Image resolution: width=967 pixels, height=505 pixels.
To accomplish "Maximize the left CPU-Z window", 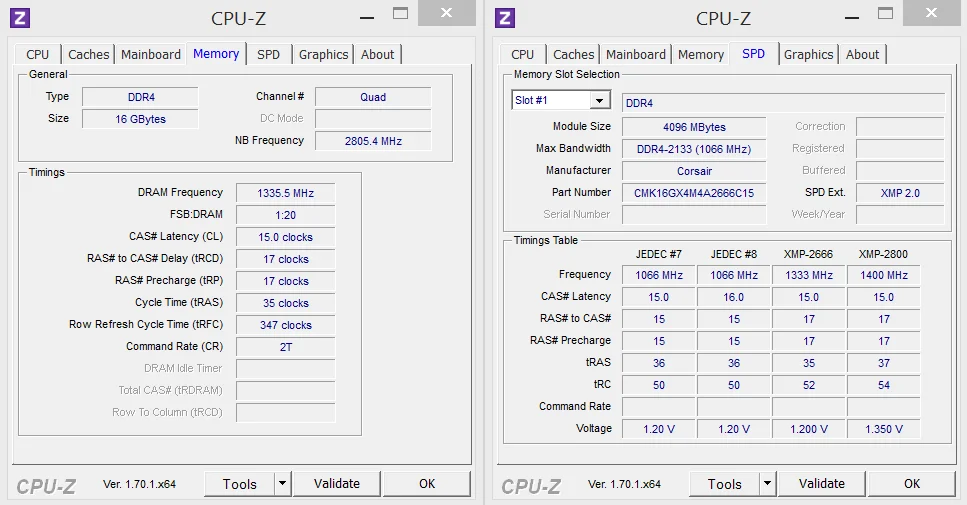I will 400,14.
